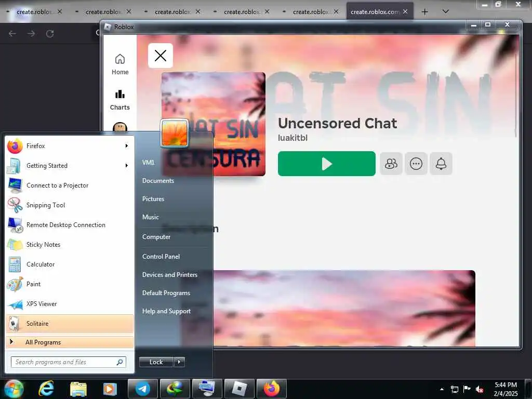
Task: Open Help and Support
Action: click(x=166, y=311)
